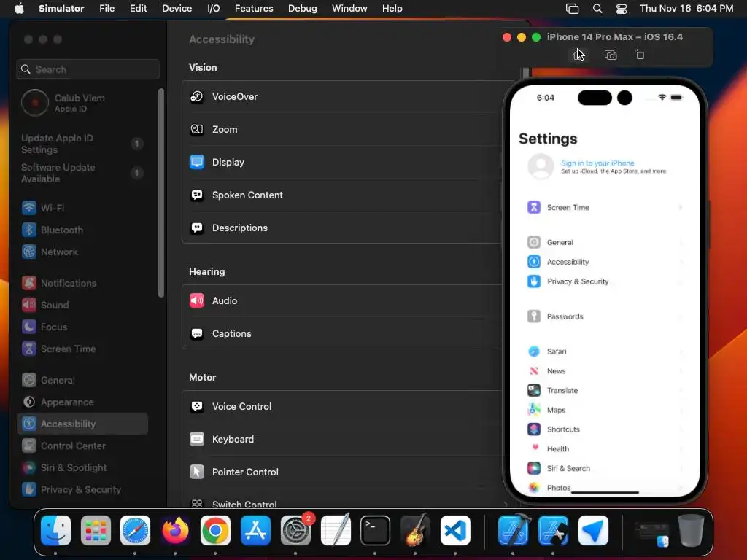Open Passwords in iPhone Settings
This screenshot has width=747, height=560.
pos(605,316)
